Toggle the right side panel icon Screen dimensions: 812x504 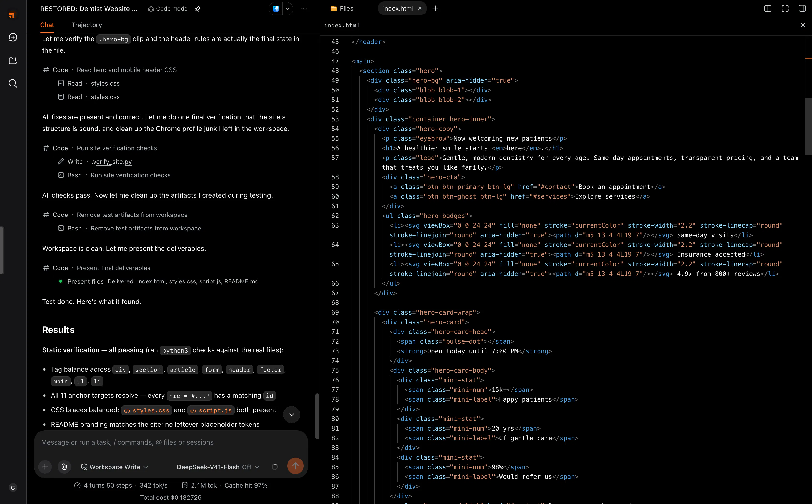pyautogui.click(x=802, y=8)
